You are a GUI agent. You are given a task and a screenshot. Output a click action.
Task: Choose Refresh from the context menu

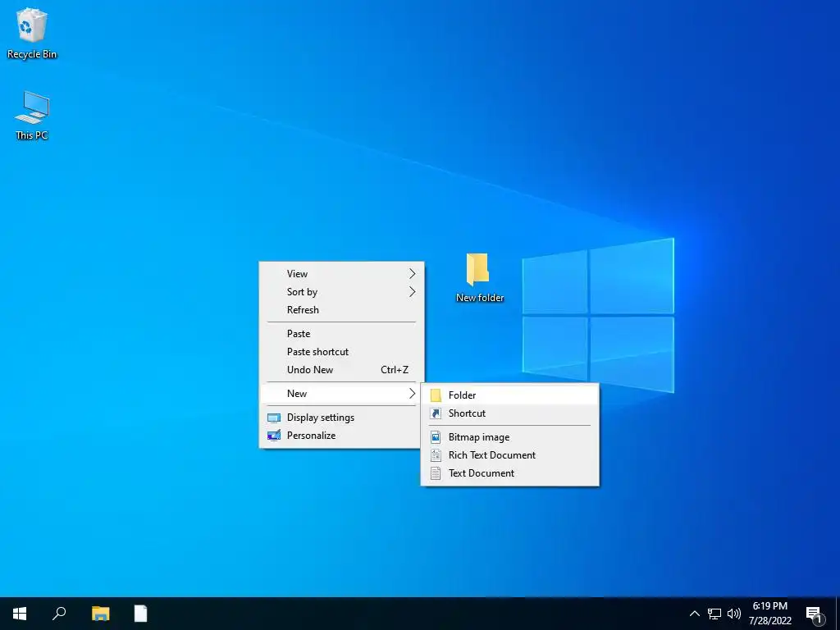tap(341, 310)
